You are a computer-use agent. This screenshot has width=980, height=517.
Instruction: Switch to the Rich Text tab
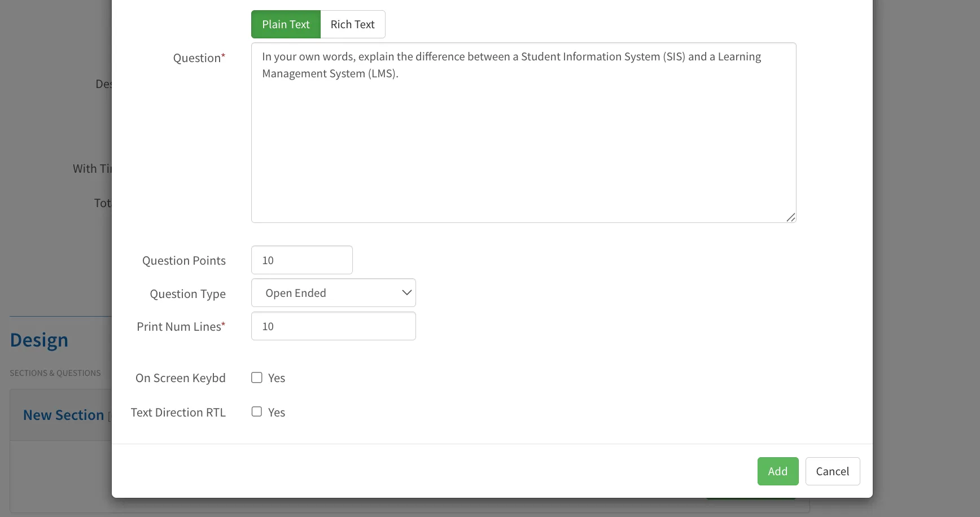coord(353,24)
